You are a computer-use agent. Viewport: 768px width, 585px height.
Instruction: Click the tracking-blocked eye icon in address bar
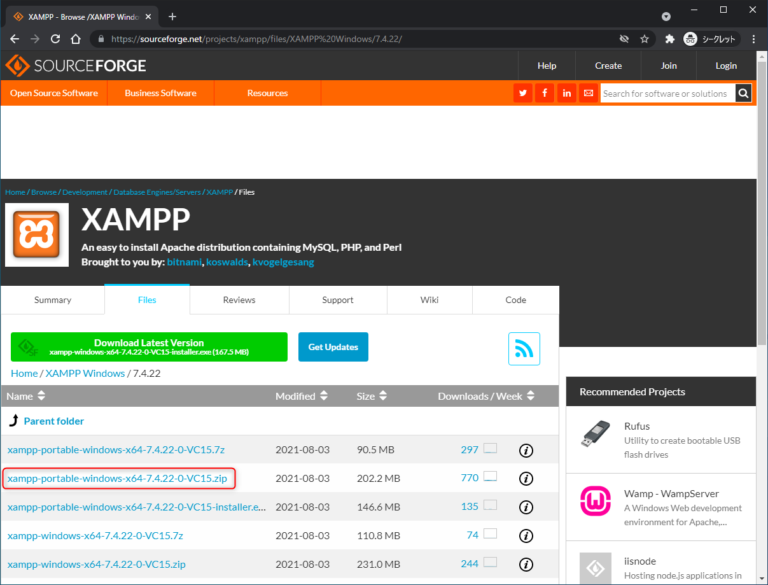(x=624, y=39)
